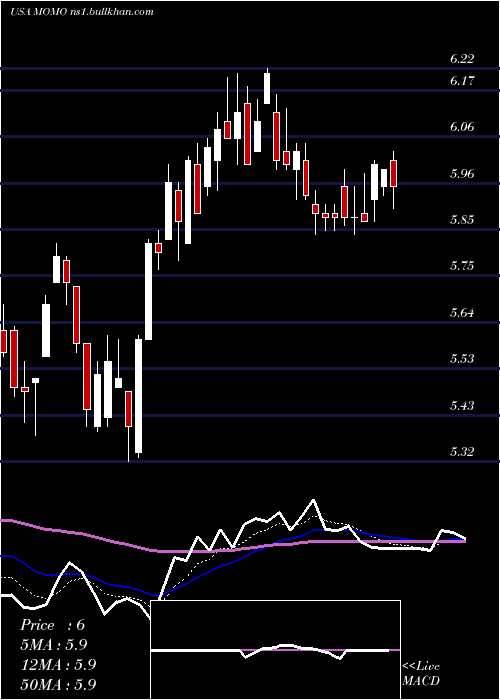Click the 5.53 price level label
500x700 pixels.
(x=461, y=359)
